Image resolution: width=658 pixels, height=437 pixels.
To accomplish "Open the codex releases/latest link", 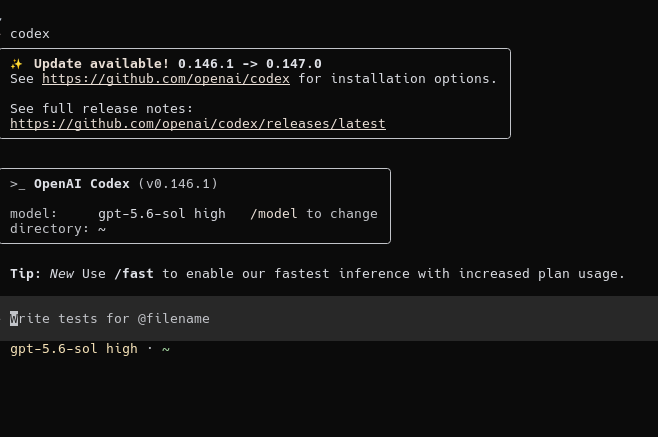I will click(x=198, y=123).
